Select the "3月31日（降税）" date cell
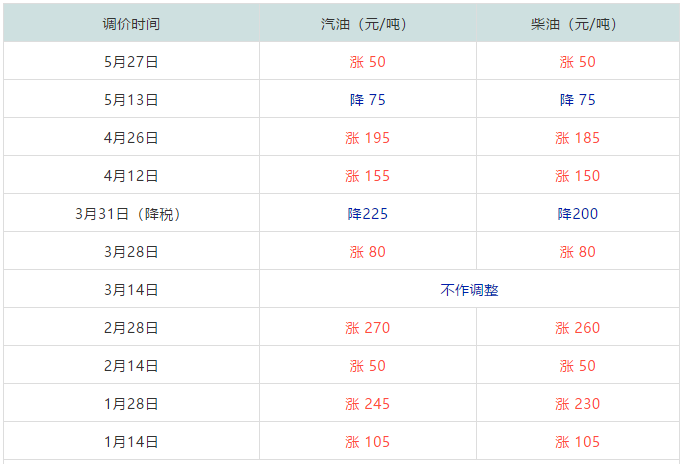Screen dimensions: 684x464 click(x=131, y=213)
